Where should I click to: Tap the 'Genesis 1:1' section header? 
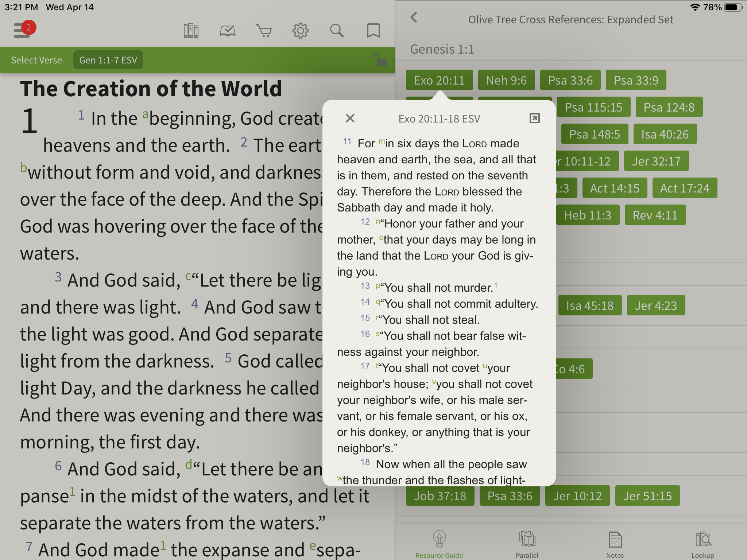442,49
